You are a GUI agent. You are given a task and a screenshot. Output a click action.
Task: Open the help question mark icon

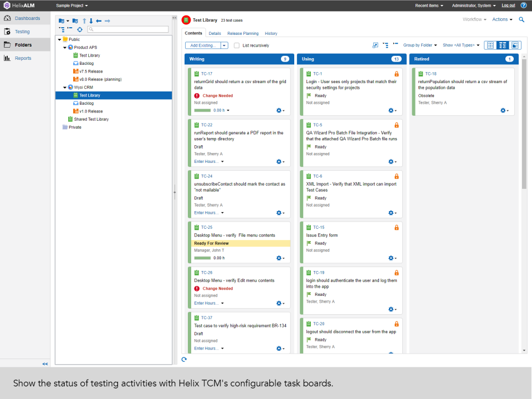click(x=524, y=6)
